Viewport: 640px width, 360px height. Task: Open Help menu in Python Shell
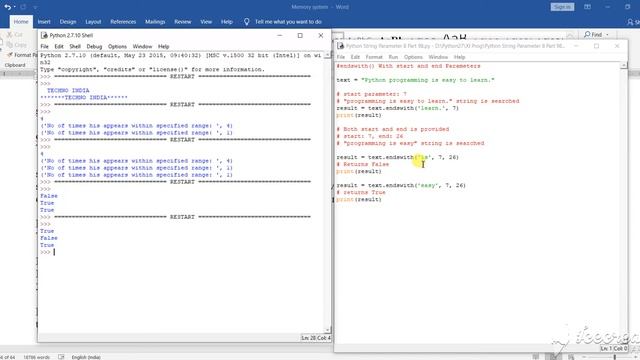click(163, 47)
